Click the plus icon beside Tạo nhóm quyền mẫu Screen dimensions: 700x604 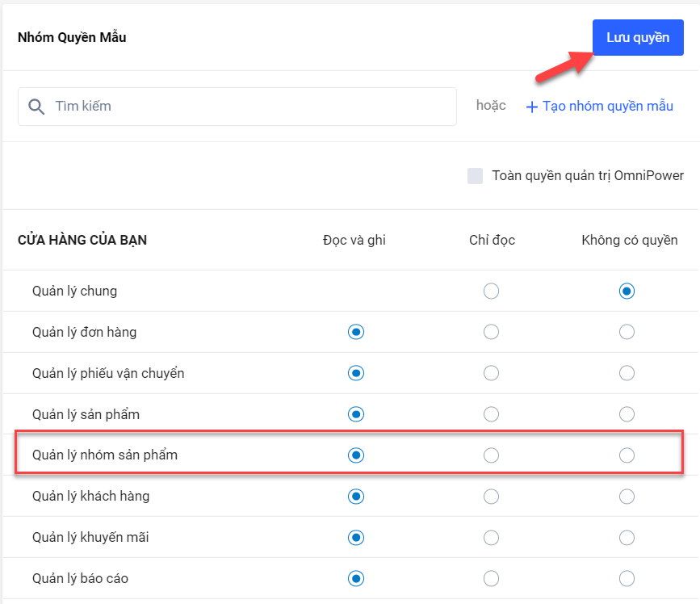coord(532,107)
